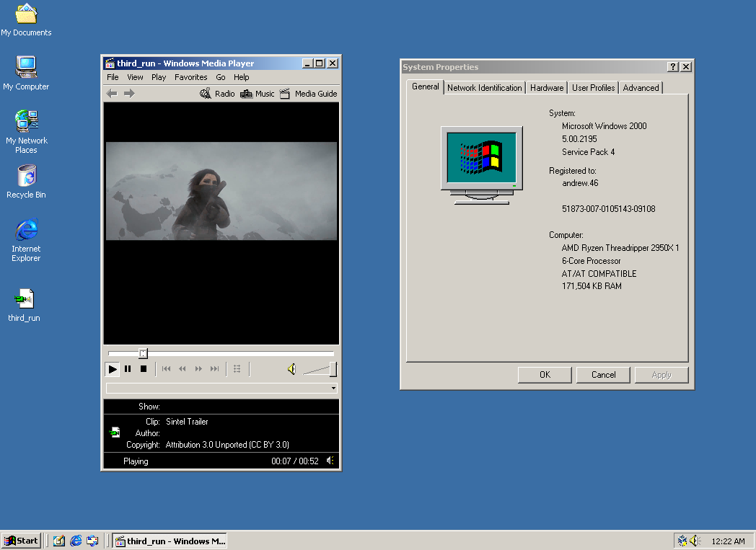Open the Favorites menu
756x550 pixels.
coord(191,77)
